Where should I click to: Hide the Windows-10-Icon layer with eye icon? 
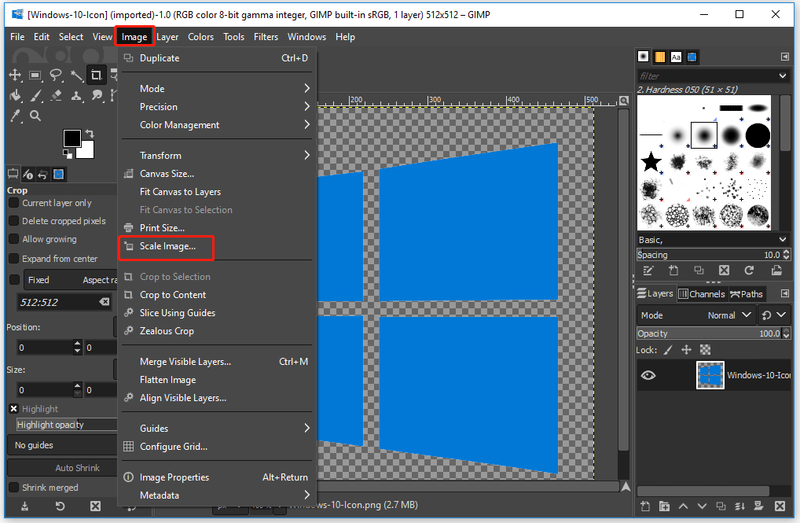click(648, 376)
